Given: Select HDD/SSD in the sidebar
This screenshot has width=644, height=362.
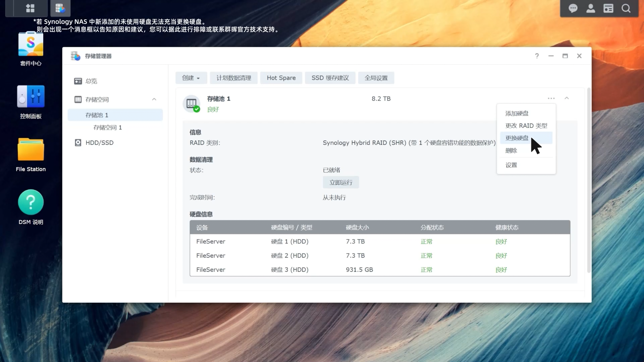Looking at the screenshot, I should point(115,143).
